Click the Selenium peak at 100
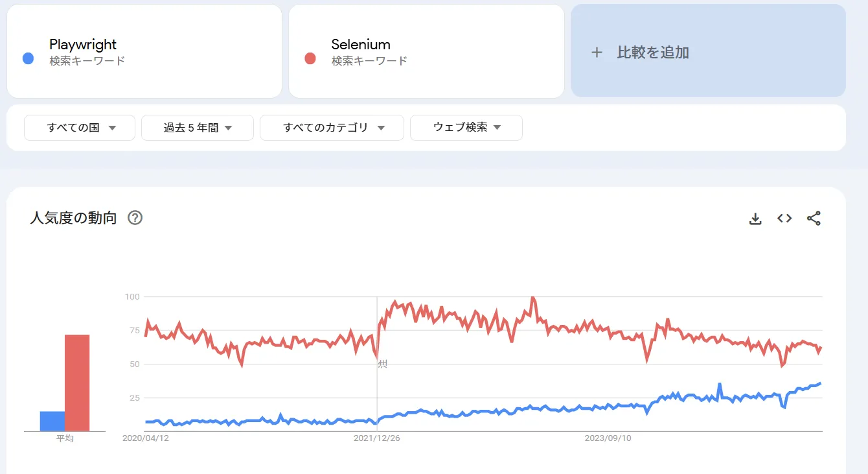Screen dimensions: 868x474 click(532, 298)
